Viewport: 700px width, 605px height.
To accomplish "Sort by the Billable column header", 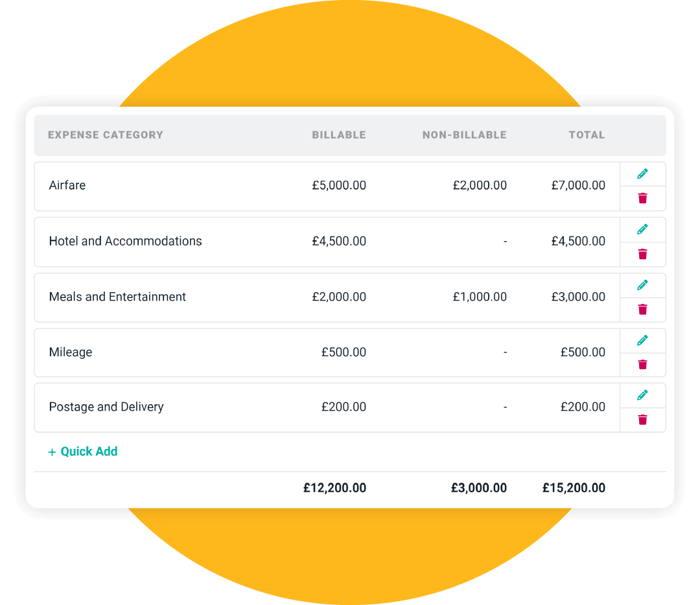I will pos(339,135).
